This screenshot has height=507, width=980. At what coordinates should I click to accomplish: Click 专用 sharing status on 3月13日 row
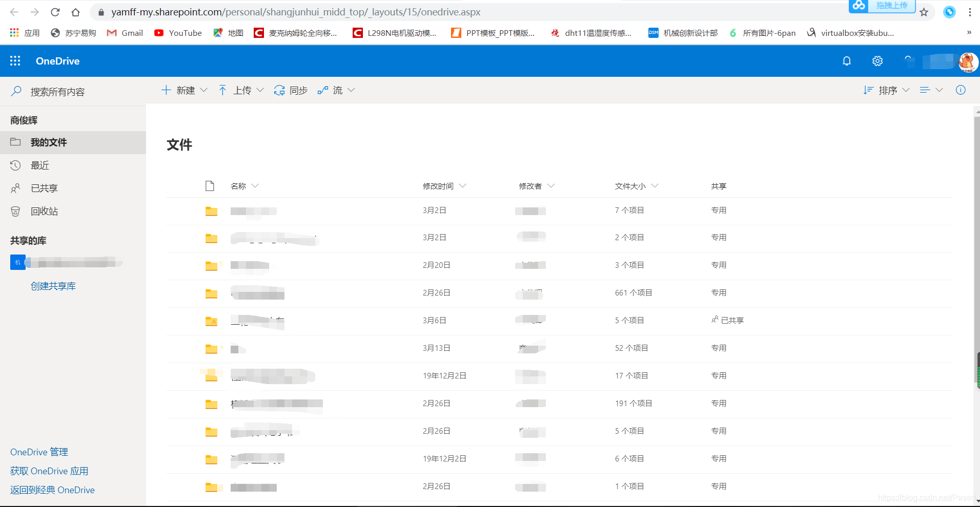[x=719, y=348]
